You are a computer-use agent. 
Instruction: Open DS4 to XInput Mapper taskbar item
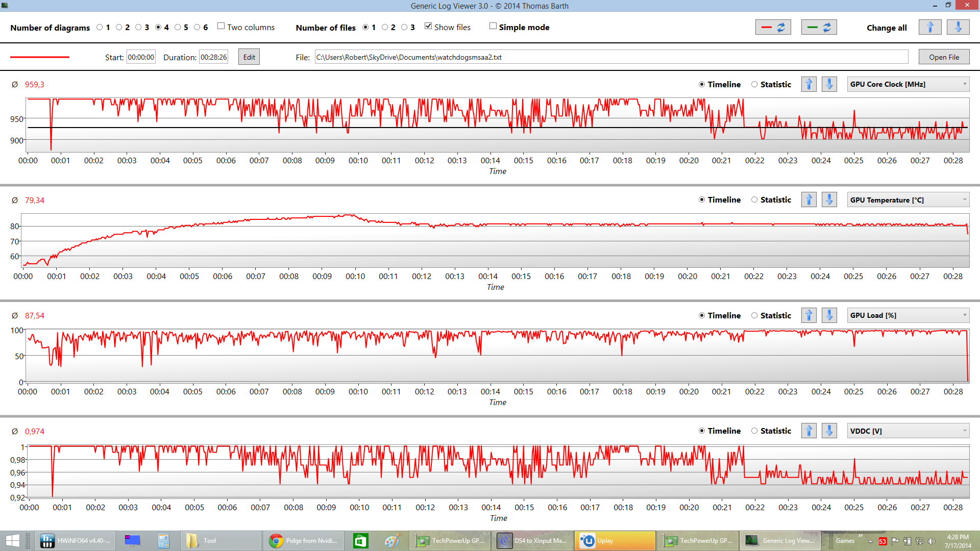click(x=532, y=541)
